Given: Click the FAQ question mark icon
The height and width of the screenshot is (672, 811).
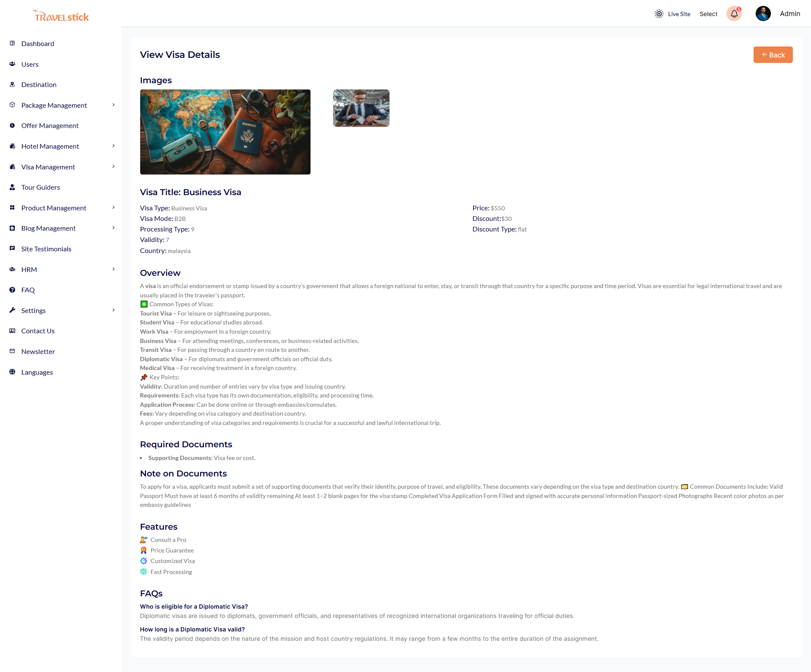Looking at the screenshot, I should 12,289.
